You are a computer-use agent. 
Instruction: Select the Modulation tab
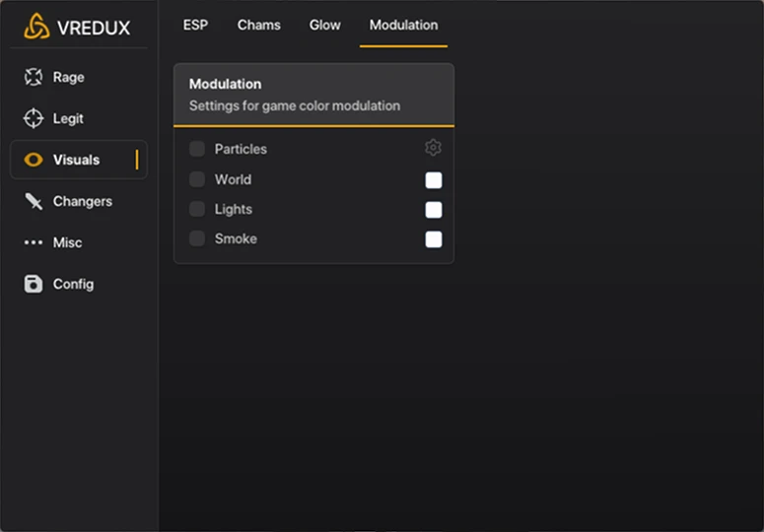403,25
